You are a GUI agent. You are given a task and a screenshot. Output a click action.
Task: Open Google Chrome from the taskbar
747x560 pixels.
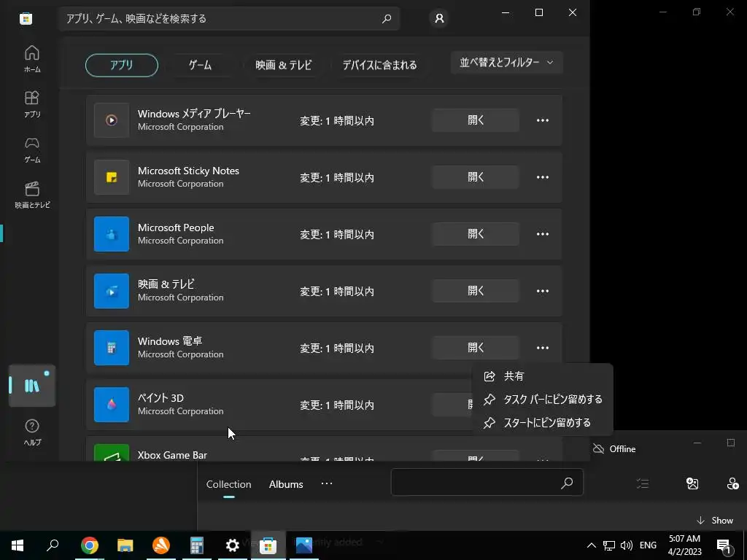tap(90, 545)
